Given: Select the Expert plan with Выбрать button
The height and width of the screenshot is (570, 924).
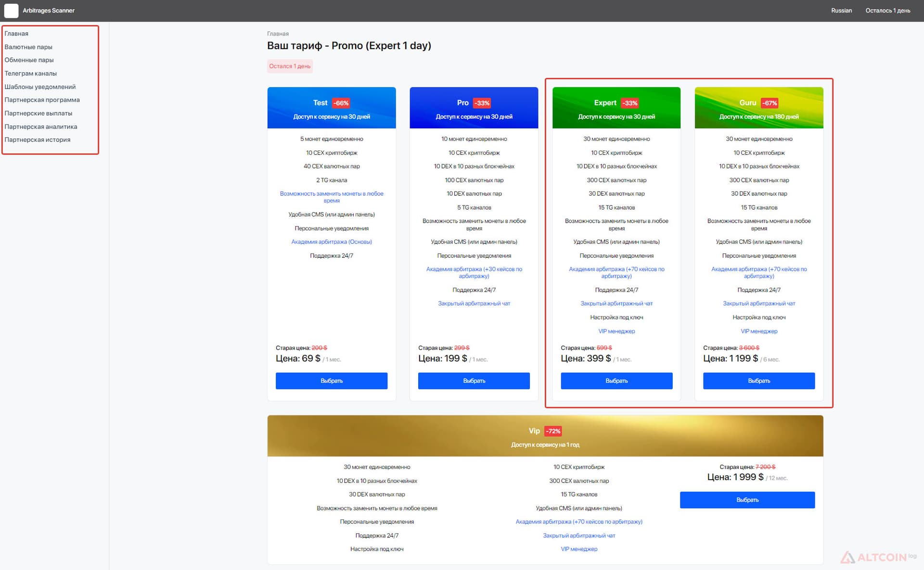Looking at the screenshot, I should click(x=616, y=381).
